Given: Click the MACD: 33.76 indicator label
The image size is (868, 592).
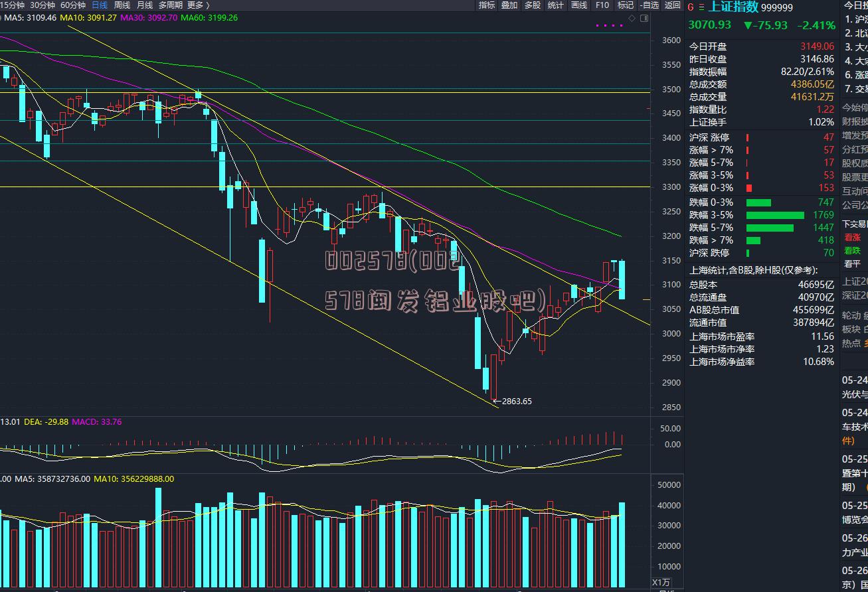Looking at the screenshot, I should tap(97, 422).
